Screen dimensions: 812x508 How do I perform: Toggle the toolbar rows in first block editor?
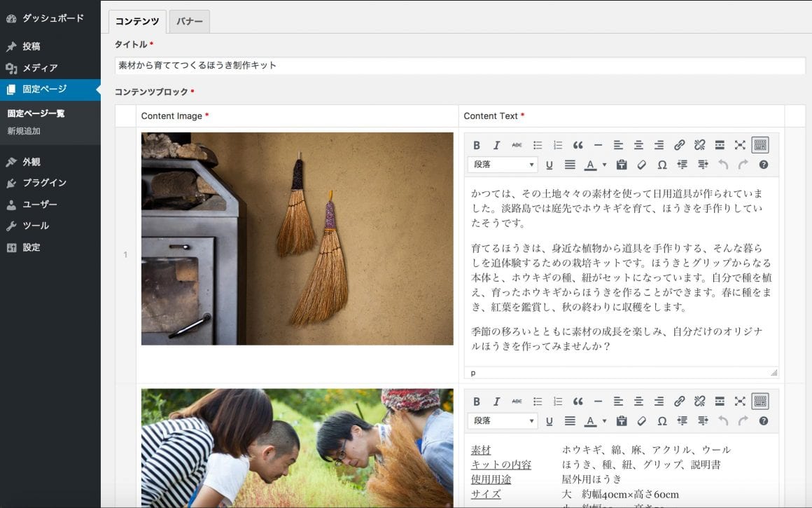click(760, 145)
